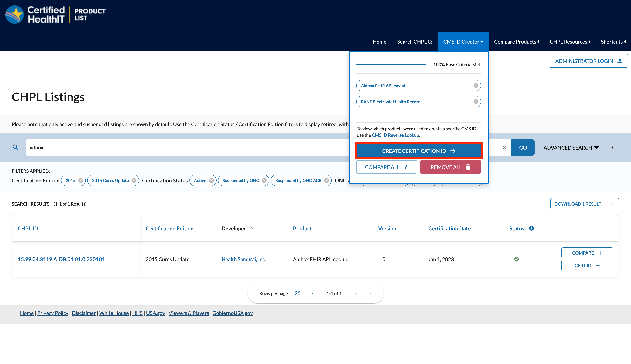
Task: Open the Advanced Search filters
Action: coord(571,148)
